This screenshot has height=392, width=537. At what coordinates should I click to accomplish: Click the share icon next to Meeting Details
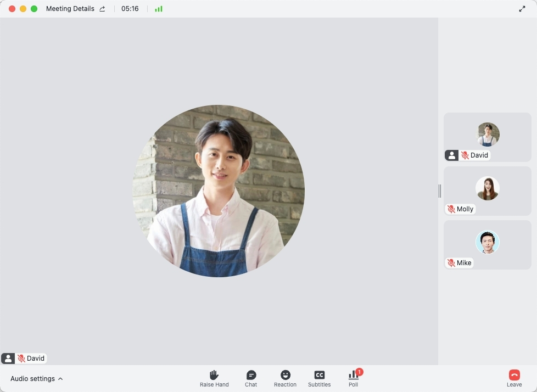pyautogui.click(x=102, y=9)
